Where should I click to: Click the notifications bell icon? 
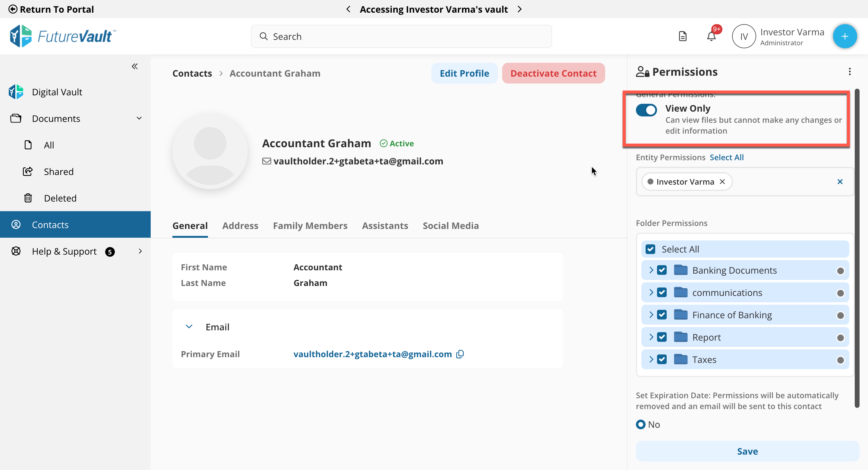[x=711, y=36]
